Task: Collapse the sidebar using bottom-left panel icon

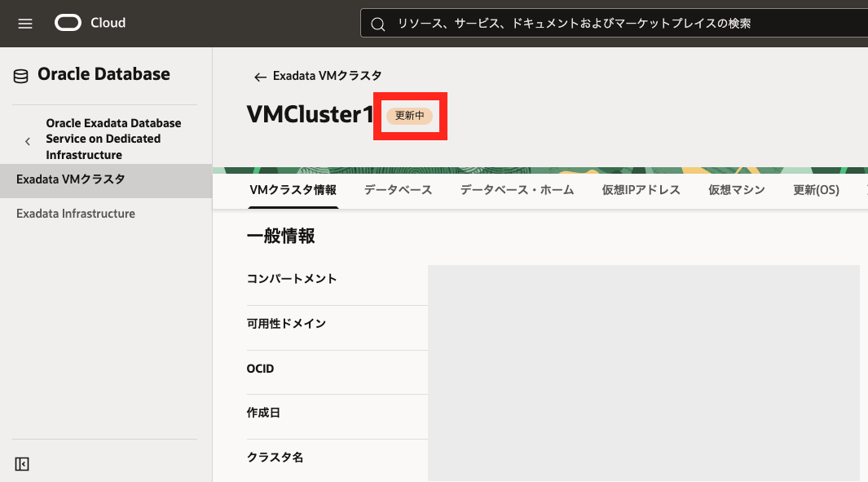Action: point(22,464)
